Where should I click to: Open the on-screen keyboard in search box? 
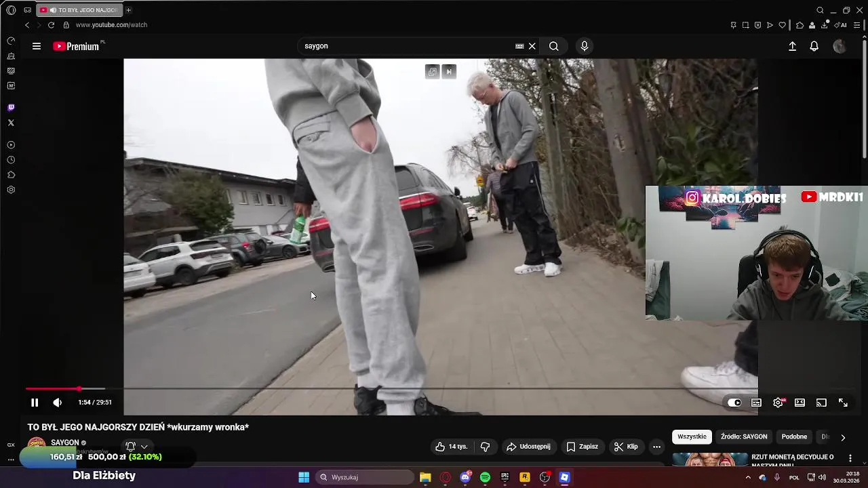tap(519, 46)
